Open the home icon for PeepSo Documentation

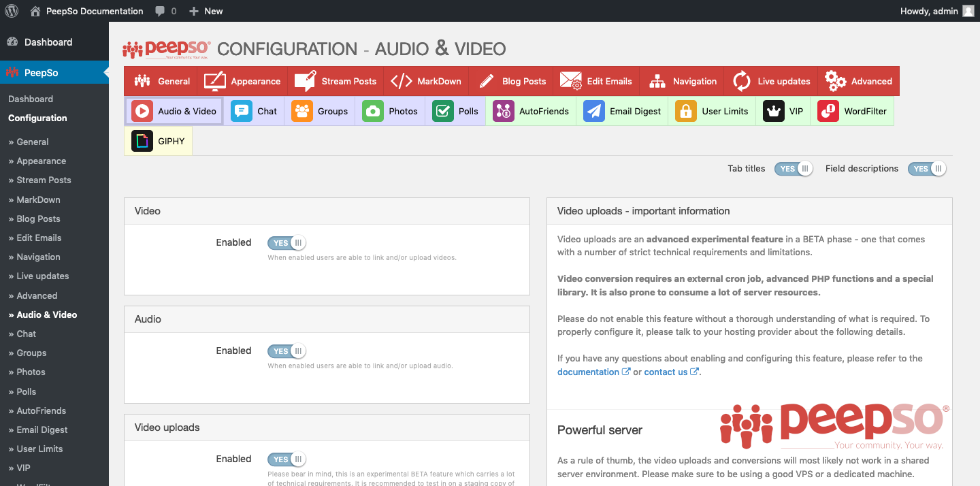(35, 11)
